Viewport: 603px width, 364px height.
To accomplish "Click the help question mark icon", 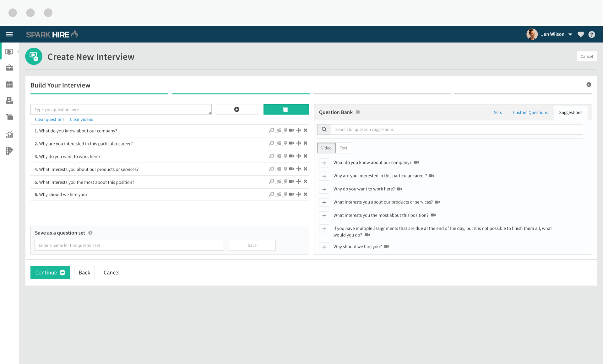I will [592, 35].
